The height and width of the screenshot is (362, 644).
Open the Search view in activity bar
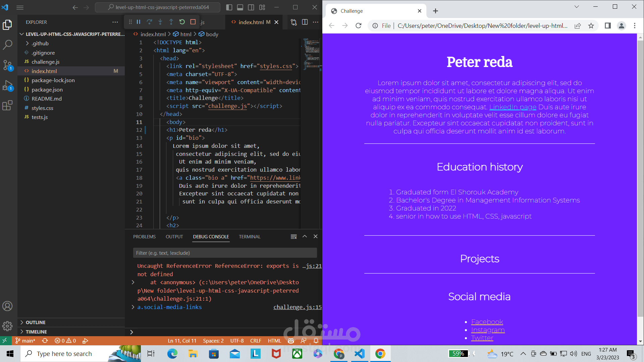(x=7, y=45)
